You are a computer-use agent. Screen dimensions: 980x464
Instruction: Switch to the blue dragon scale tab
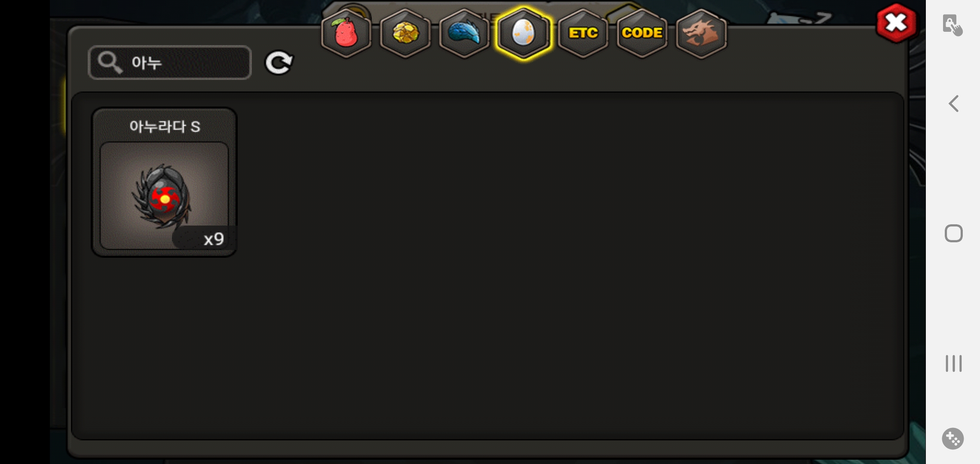[x=464, y=33]
